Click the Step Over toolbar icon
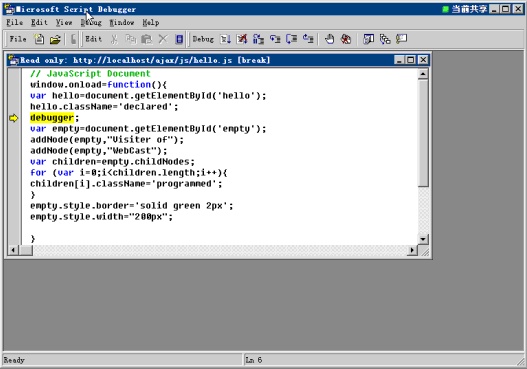Screen dimensions: 527x369 [x=291, y=39]
